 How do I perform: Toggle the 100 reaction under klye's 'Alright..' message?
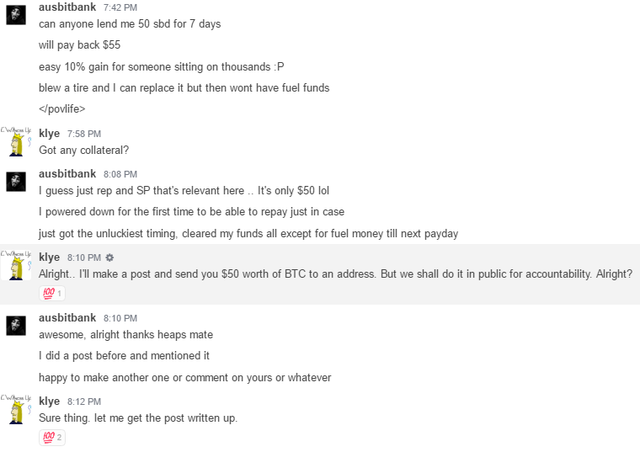(51, 293)
